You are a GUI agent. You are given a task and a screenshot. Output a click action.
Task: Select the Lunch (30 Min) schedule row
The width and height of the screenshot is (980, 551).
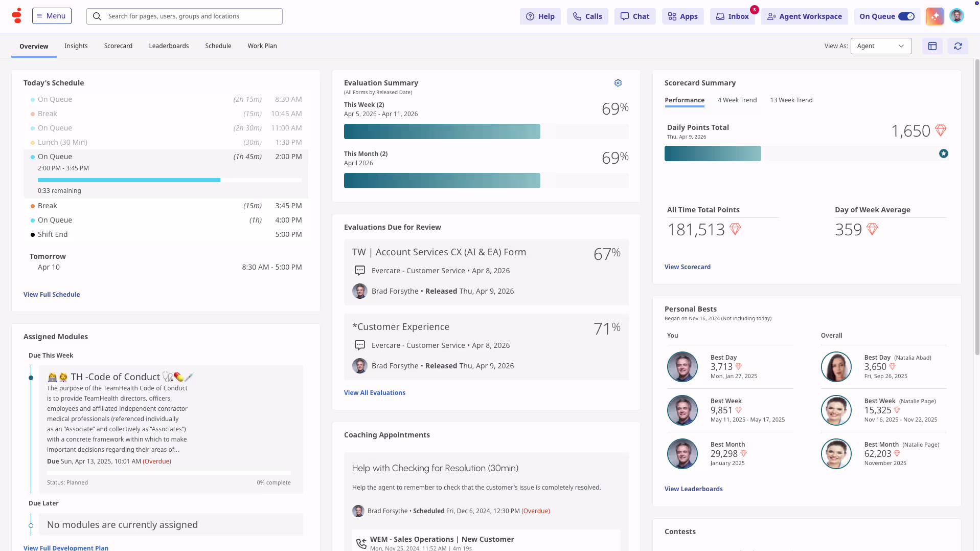point(166,142)
